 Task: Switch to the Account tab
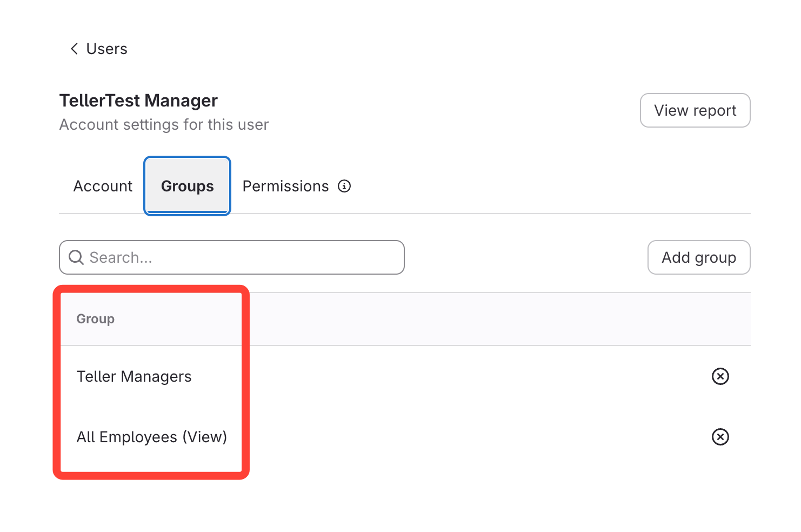point(103,186)
